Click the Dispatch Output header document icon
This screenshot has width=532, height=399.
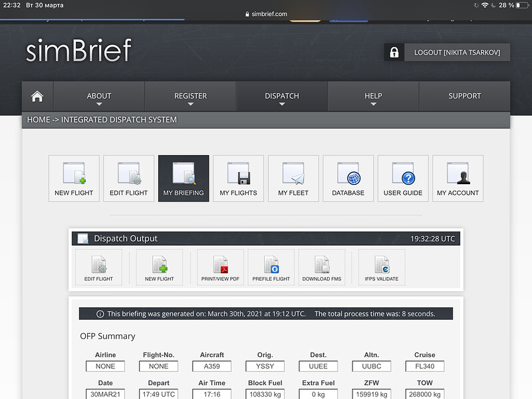82,239
